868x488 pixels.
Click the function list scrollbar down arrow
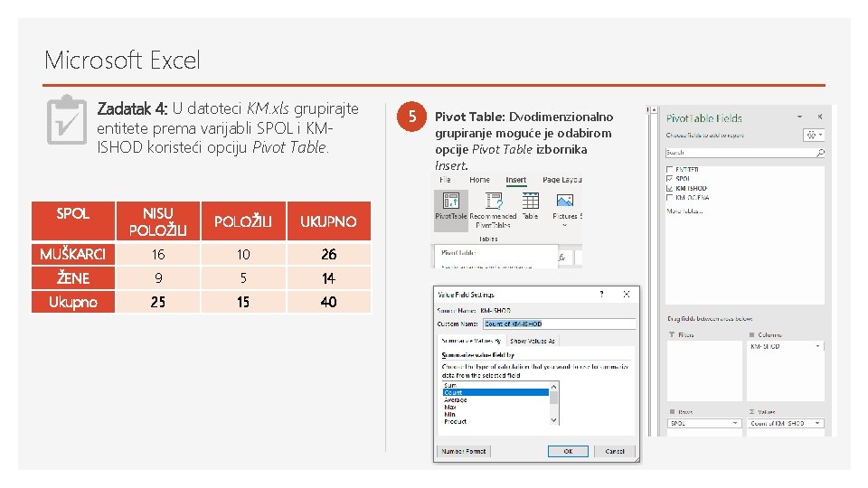coord(553,420)
